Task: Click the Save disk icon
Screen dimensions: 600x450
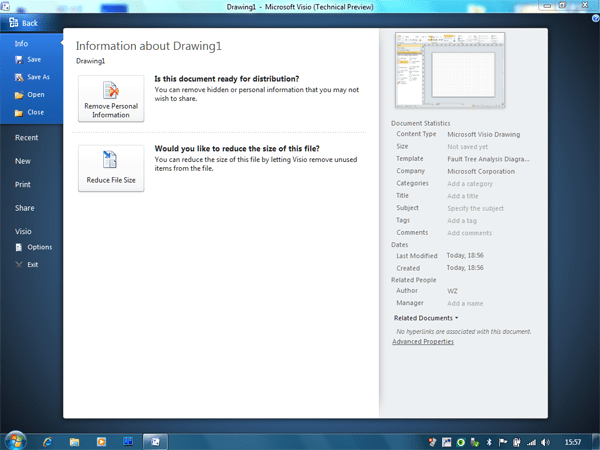Action: 19,60
